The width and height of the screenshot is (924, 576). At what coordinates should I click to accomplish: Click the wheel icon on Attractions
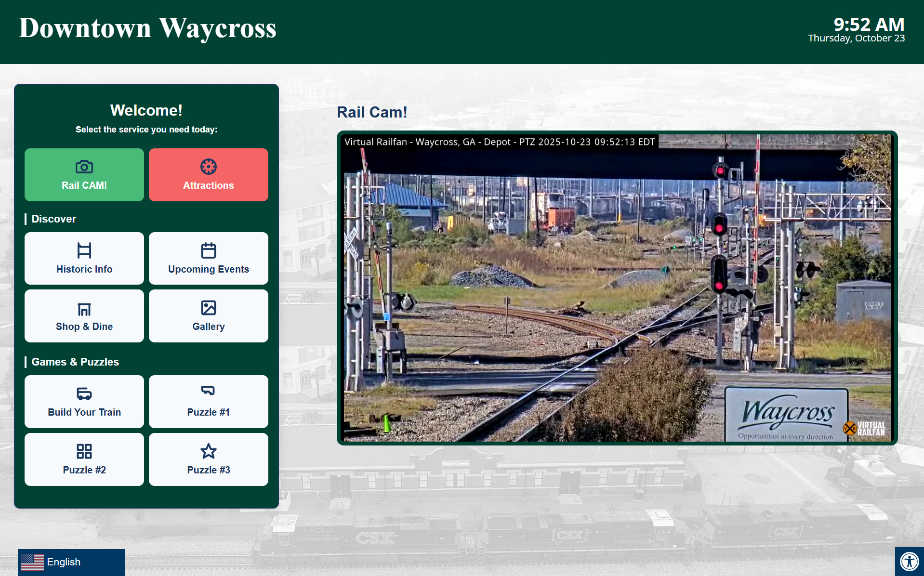tap(209, 167)
